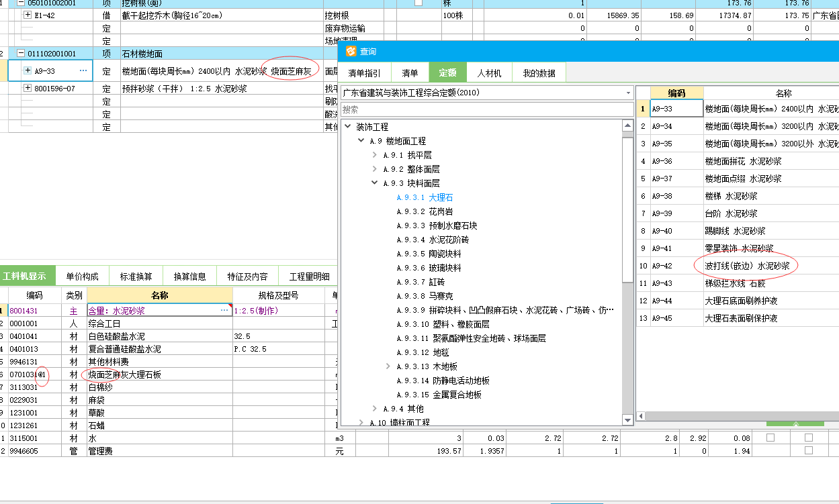Open the 我的数据 tab
The height and width of the screenshot is (504, 839).
(x=539, y=73)
